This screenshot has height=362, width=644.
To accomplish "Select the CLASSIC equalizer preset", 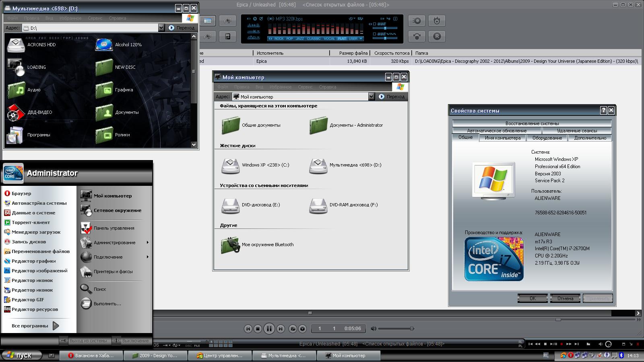I will tap(314, 39).
